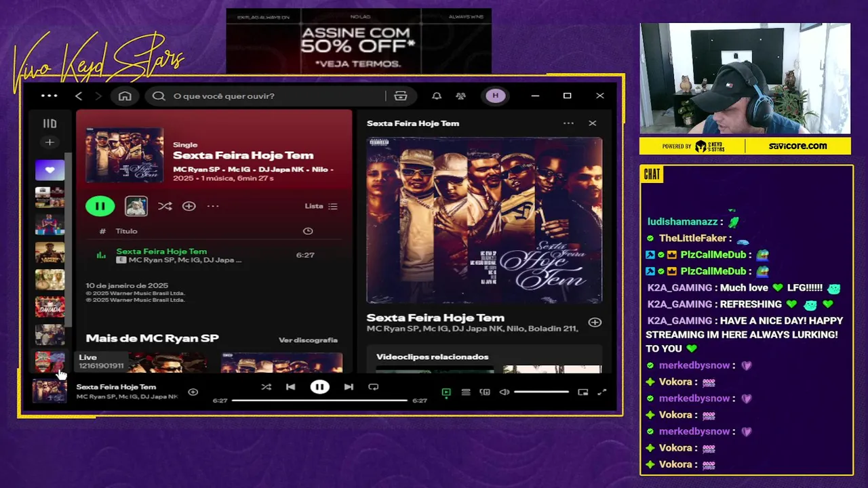Go forward with the right arrow
The height and width of the screenshot is (488, 868).
tap(98, 96)
